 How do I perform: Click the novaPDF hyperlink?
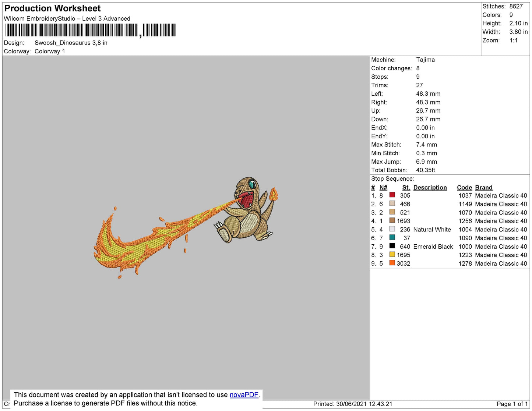pos(244,395)
